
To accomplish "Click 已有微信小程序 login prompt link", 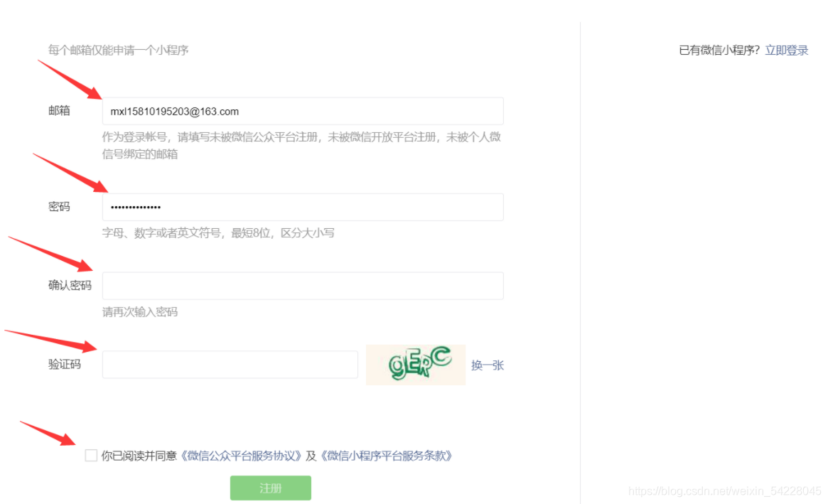I will 786,50.
